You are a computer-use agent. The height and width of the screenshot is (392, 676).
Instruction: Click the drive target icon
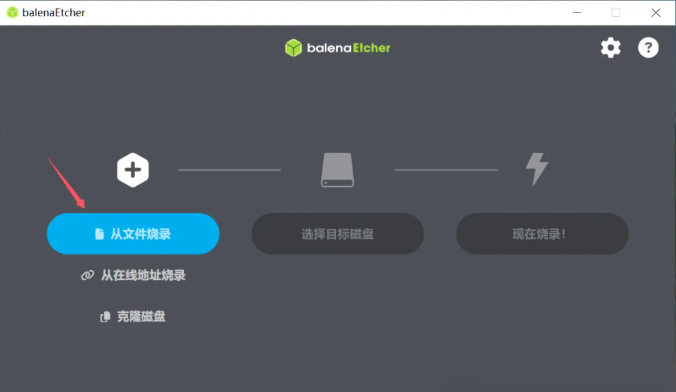tap(337, 170)
